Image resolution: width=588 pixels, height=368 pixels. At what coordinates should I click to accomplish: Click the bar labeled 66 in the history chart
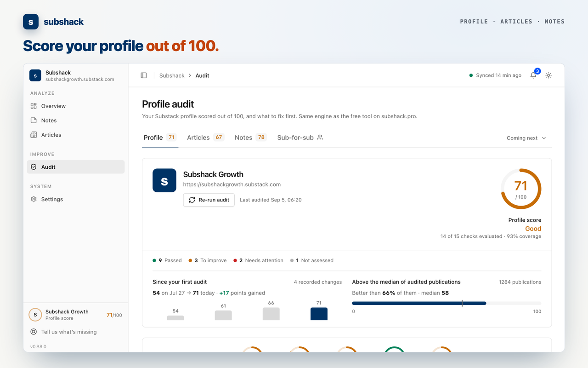pos(271,314)
